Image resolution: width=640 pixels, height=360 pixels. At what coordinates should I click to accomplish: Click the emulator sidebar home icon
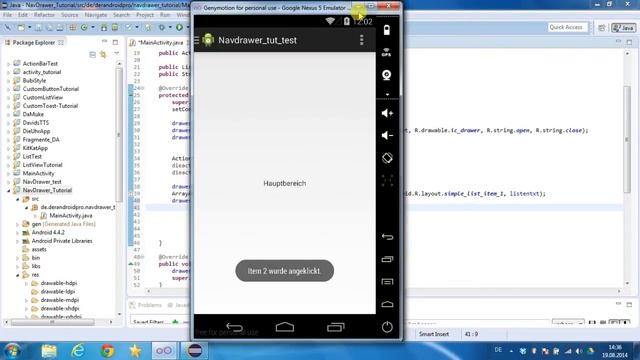pos(387,304)
